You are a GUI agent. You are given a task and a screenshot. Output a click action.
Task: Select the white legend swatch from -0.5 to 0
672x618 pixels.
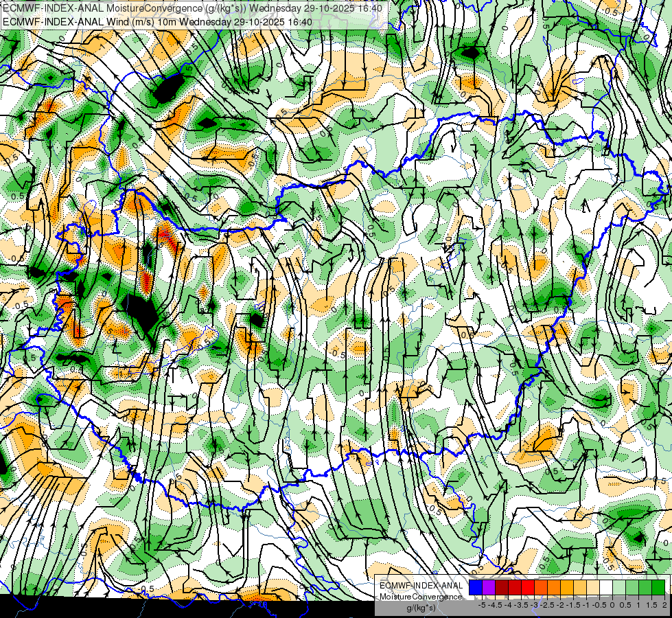(x=606, y=588)
